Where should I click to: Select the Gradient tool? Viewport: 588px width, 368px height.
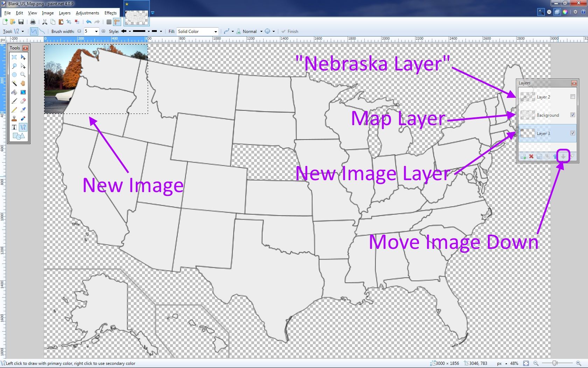point(23,92)
